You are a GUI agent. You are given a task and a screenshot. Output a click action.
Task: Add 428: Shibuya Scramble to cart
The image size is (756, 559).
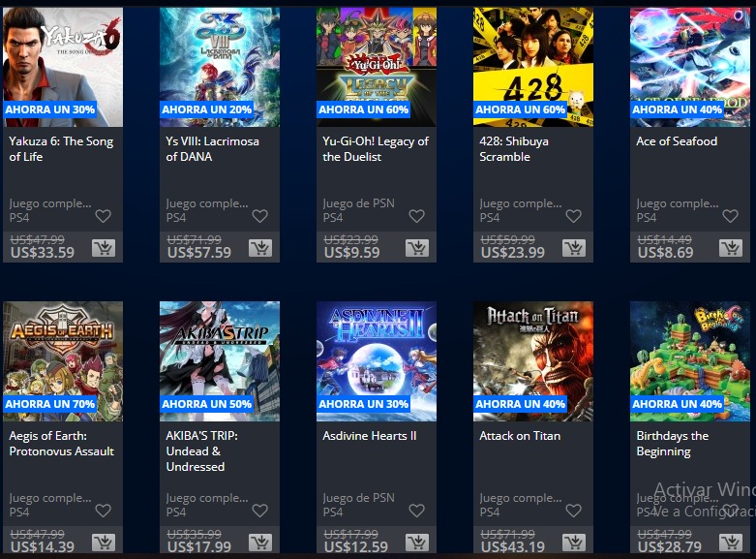tap(574, 248)
